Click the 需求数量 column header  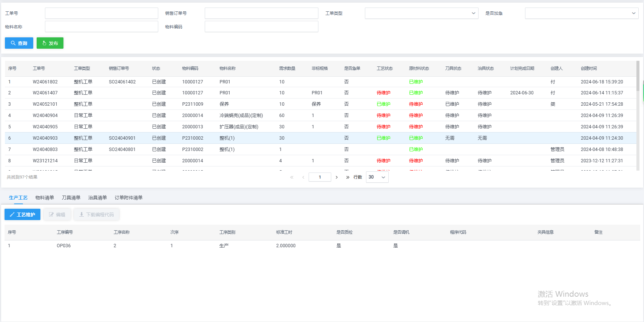[x=287, y=68]
